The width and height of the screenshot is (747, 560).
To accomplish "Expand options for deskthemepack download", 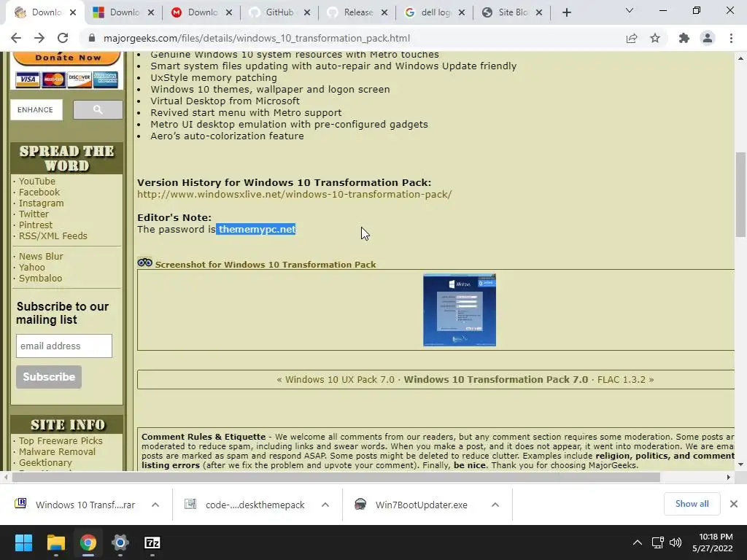I will (325, 505).
